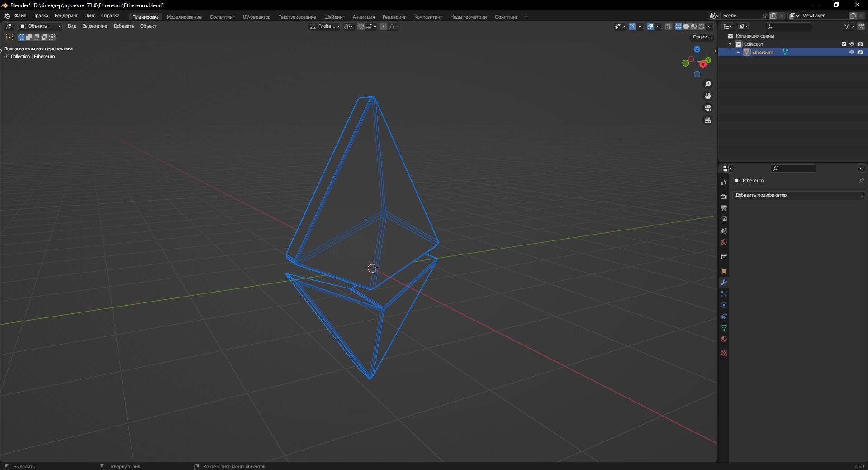Toggle viewport gizmos display

(632, 26)
